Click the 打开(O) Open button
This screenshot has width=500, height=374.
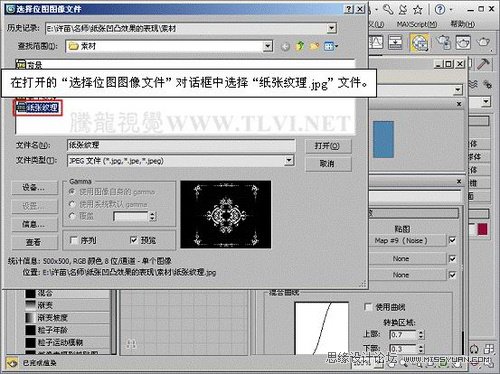tap(328, 146)
